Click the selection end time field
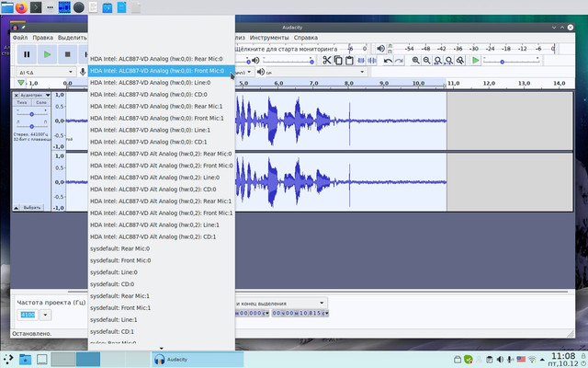 pyautogui.click(x=300, y=313)
